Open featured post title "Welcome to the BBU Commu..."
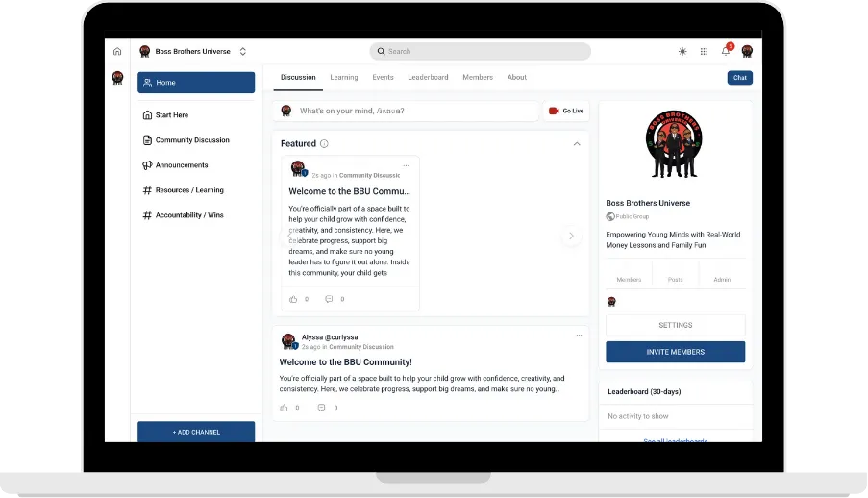Screen dimensions: 868x498 coord(349,191)
